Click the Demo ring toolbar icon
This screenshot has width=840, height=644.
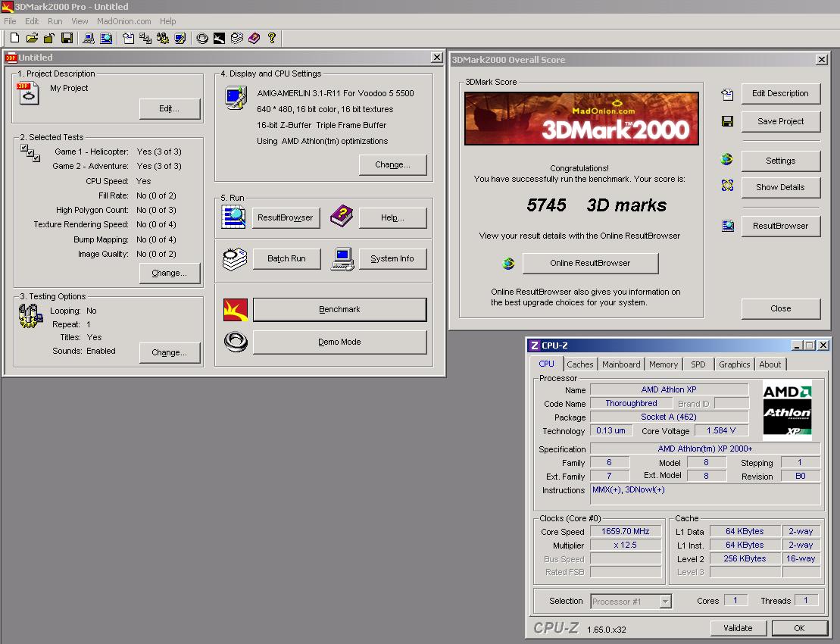click(x=202, y=38)
